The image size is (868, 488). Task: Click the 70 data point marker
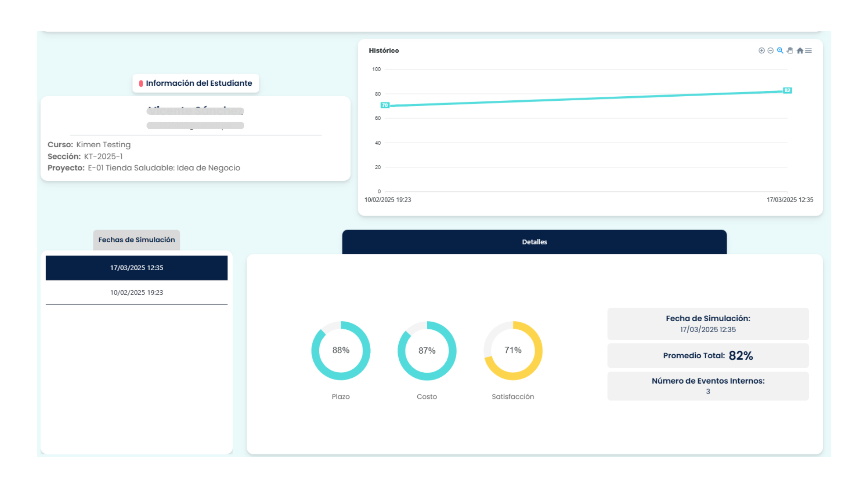[385, 105]
